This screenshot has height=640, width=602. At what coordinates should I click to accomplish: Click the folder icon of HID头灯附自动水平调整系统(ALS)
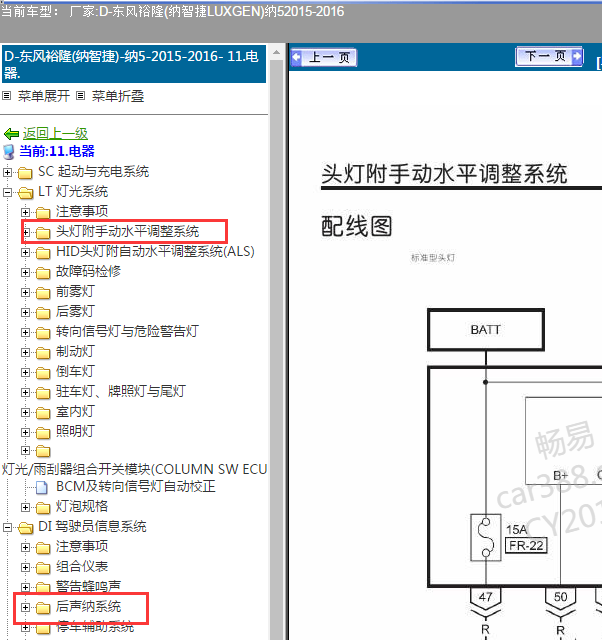(x=43, y=253)
